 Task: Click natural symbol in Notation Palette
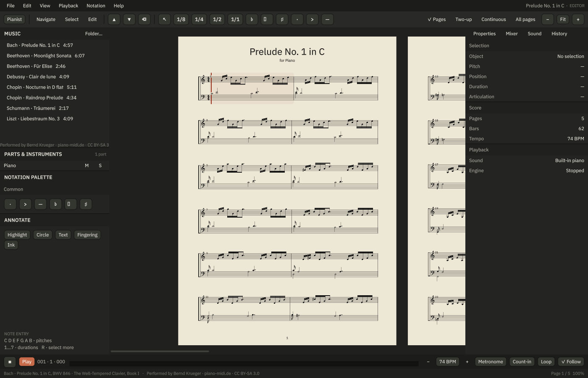71,204
